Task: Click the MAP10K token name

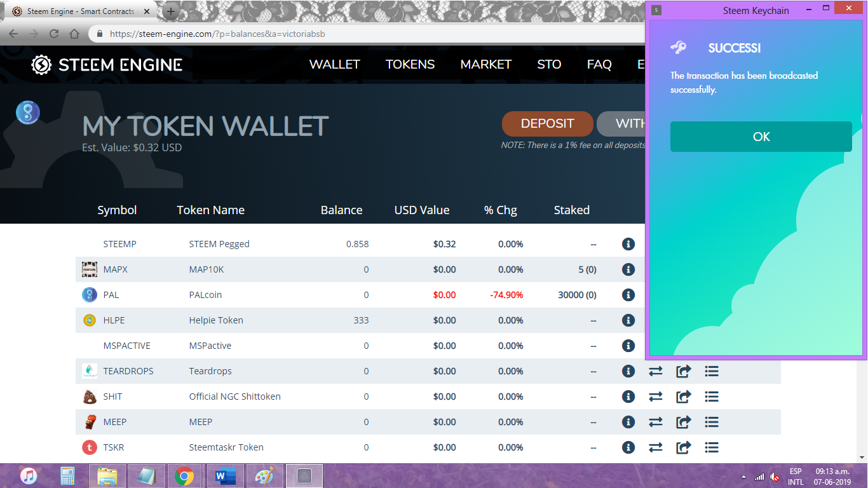Action: pos(207,269)
